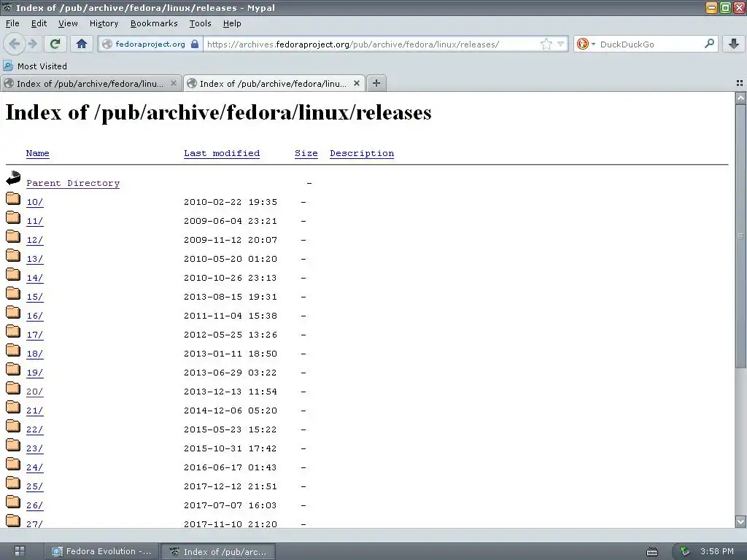Click the vertical scrollbar thumb
Screen dimensions: 747x560
(740, 236)
